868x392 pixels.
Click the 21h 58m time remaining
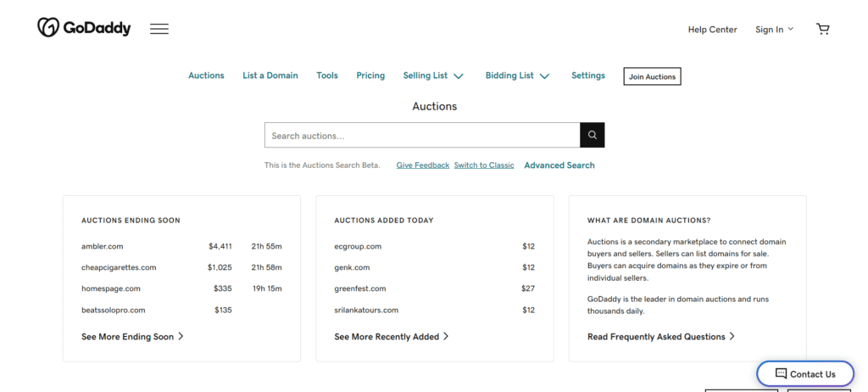pos(266,267)
